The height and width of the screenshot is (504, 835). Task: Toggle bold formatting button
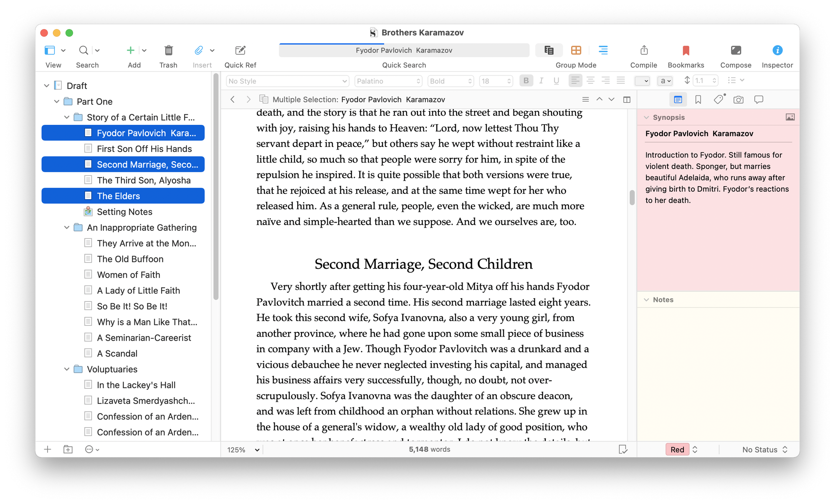click(x=526, y=81)
